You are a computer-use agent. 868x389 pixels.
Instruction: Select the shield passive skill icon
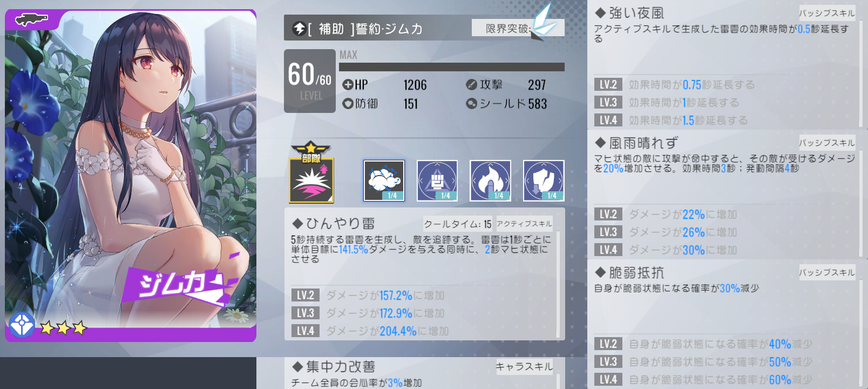click(x=544, y=180)
